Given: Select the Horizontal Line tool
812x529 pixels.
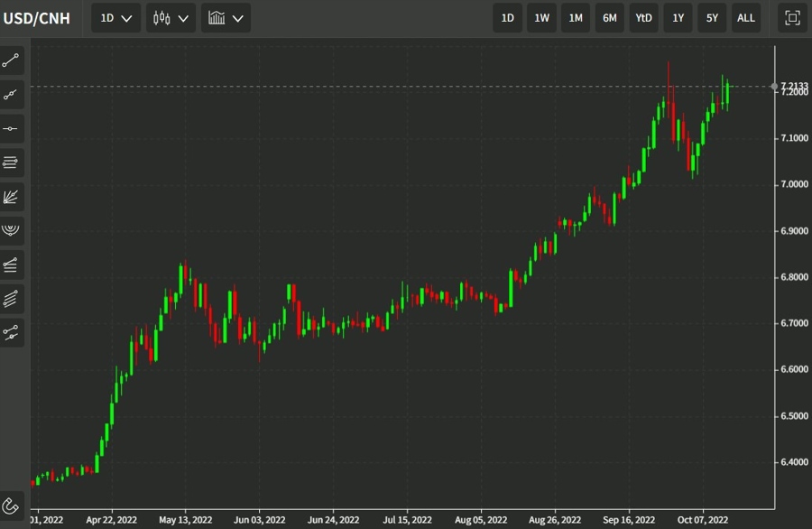Looking at the screenshot, I should [x=11, y=127].
